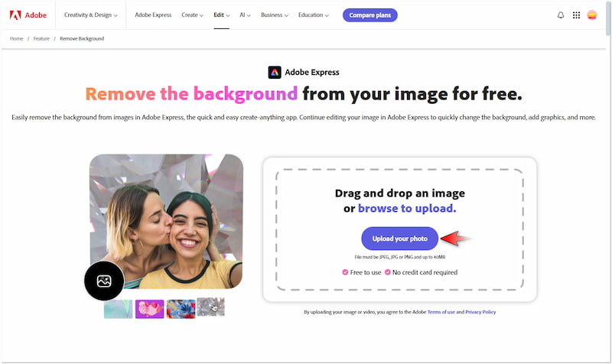The width and height of the screenshot is (612, 364).
Task: Select the purple pink poodle background thumbnail
Action: [x=149, y=309]
